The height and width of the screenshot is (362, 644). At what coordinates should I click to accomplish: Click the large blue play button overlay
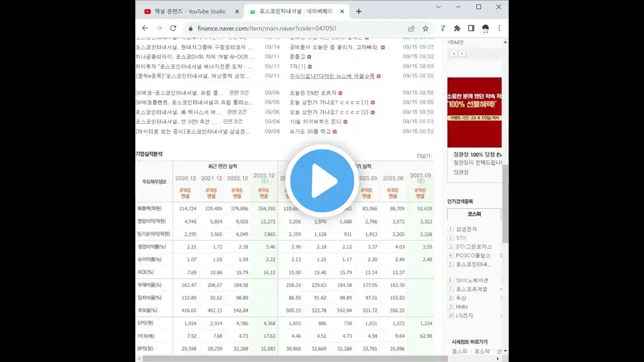point(322,181)
